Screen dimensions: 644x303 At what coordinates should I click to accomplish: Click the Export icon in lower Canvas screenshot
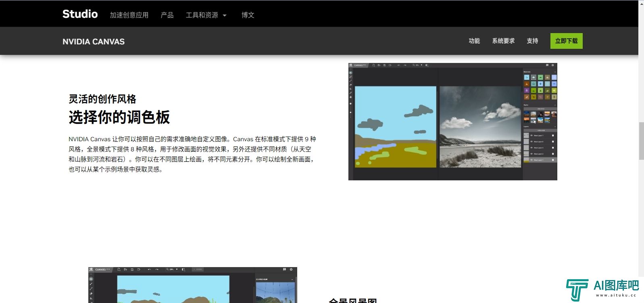(x=139, y=270)
